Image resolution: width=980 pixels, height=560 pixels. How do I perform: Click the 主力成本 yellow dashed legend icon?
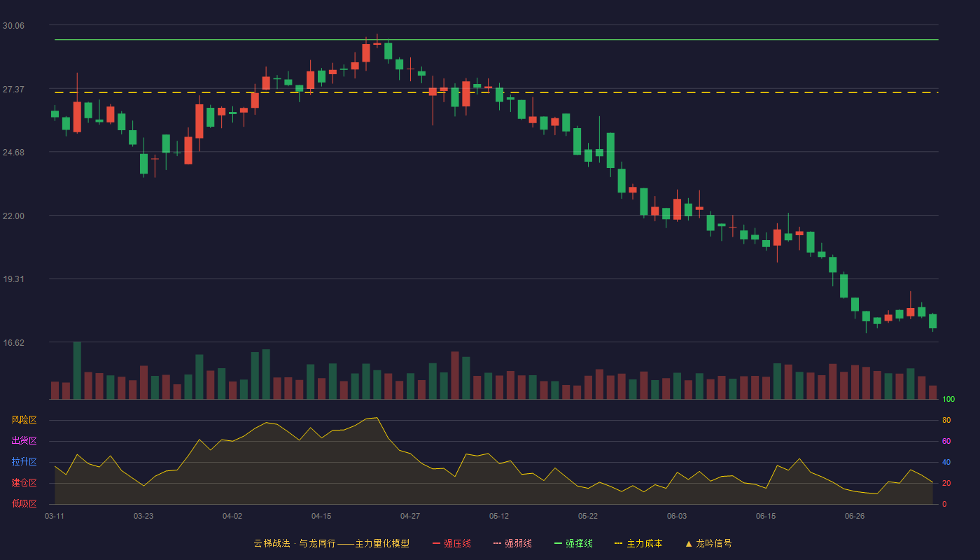[618, 543]
